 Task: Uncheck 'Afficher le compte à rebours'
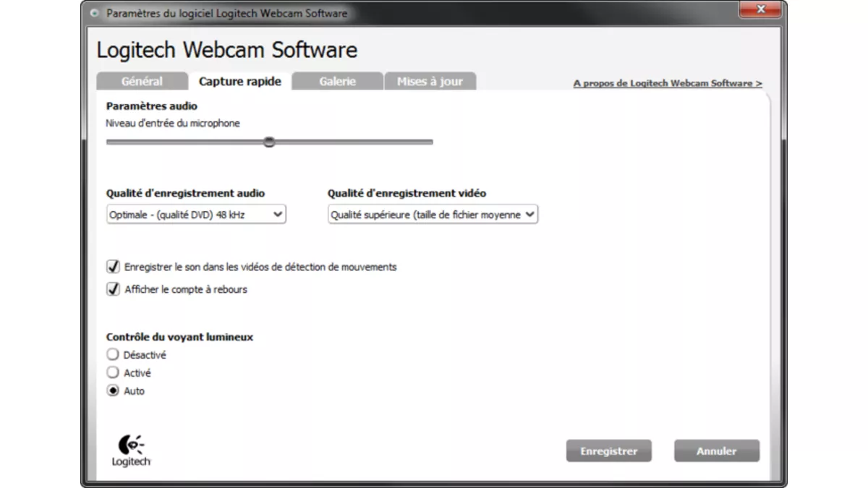(x=113, y=288)
